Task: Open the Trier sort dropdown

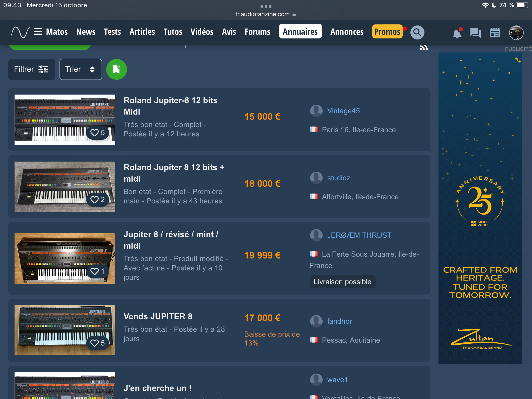Action: point(81,69)
